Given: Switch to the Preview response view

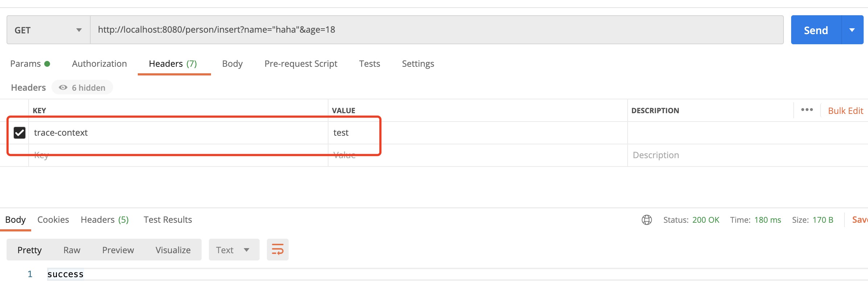Looking at the screenshot, I should click(118, 250).
